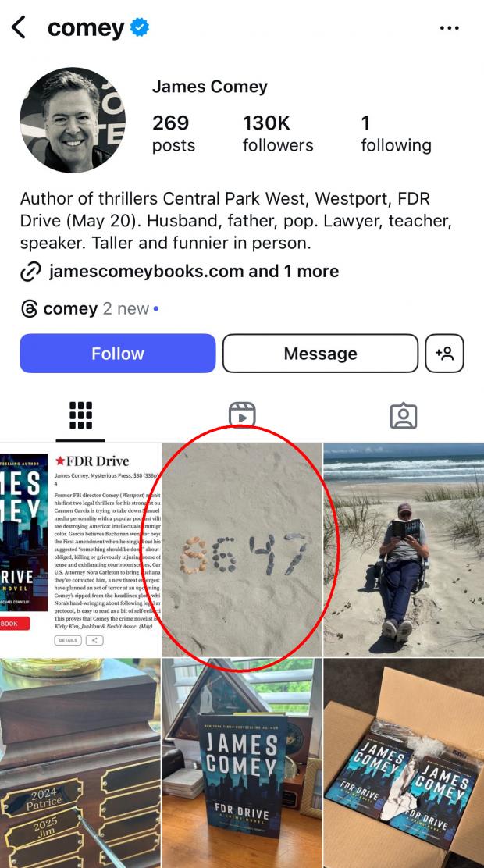This screenshot has height=868, width=484.
Task: Tap the blue verified badge
Action: point(140,27)
